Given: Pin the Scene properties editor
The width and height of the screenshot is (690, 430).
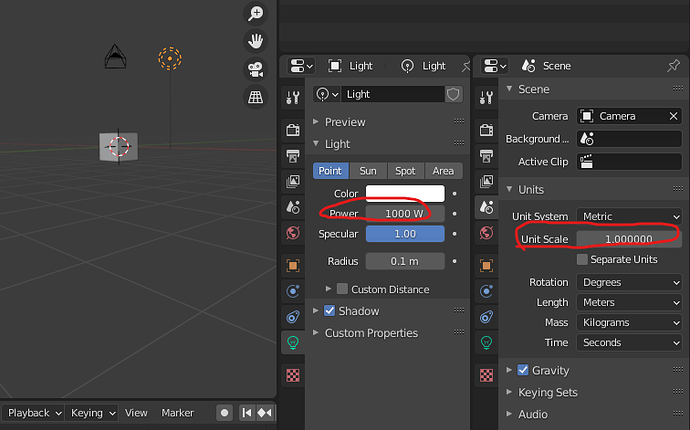Looking at the screenshot, I should click(673, 66).
